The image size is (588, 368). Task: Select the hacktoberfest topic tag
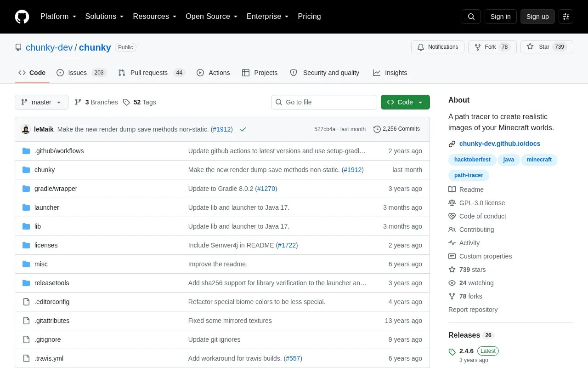(x=472, y=160)
